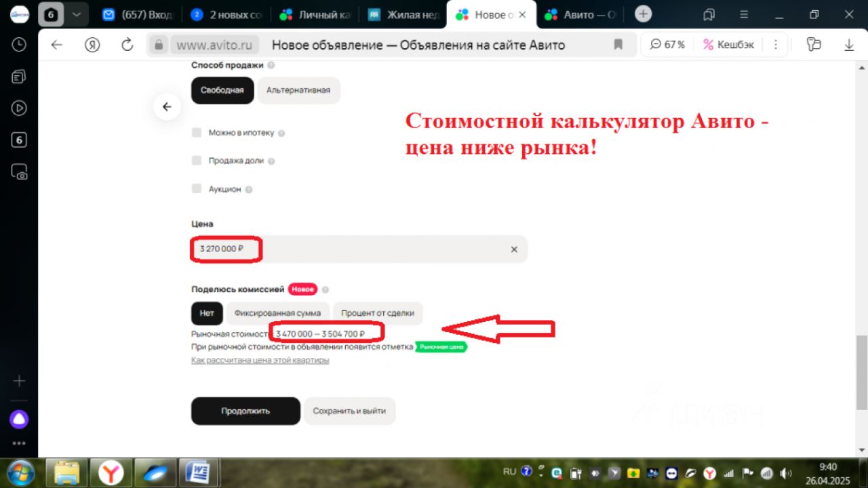Switch to the Жилая недвижимость tab
Image resolution: width=868 pixels, height=488 pixels.
[x=403, y=14]
